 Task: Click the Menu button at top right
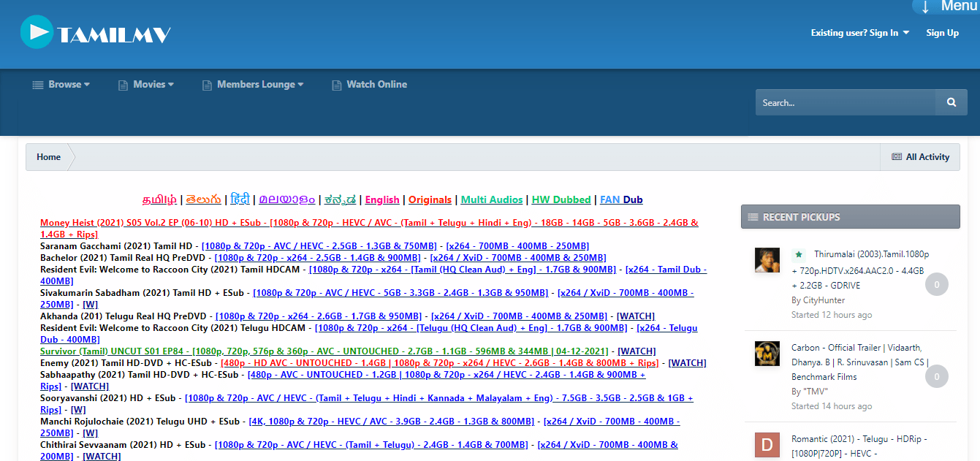(947, 7)
